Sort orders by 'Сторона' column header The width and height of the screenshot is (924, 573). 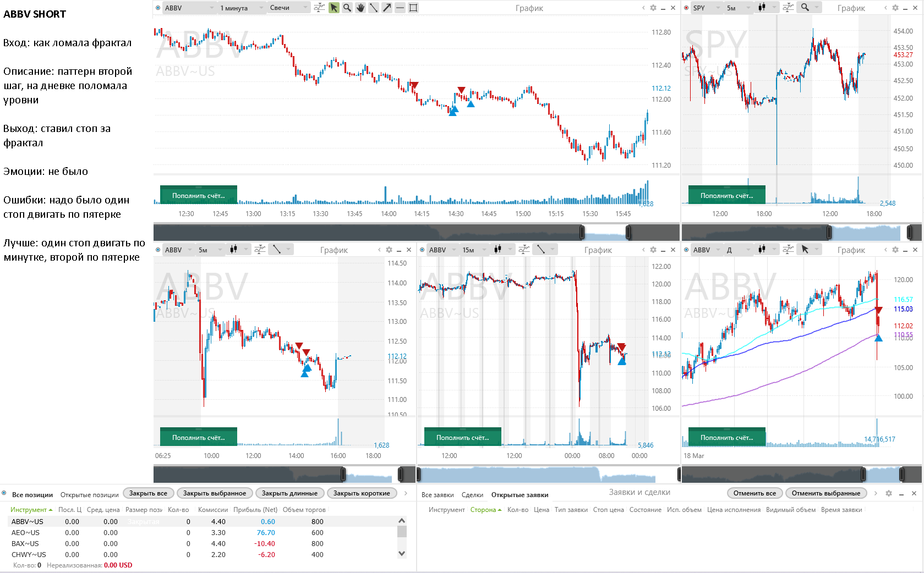(x=486, y=510)
